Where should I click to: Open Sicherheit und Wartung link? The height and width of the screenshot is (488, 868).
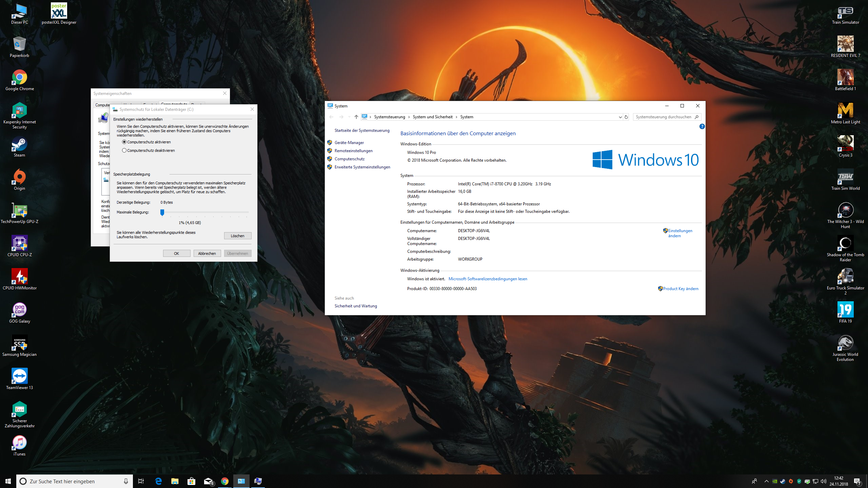356,306
